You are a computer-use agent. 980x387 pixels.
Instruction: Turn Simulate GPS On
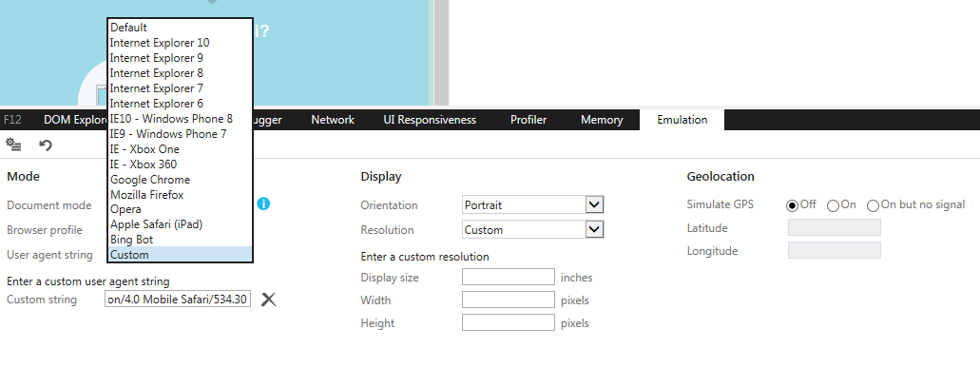pyautogui.click(x=833, y=204)
